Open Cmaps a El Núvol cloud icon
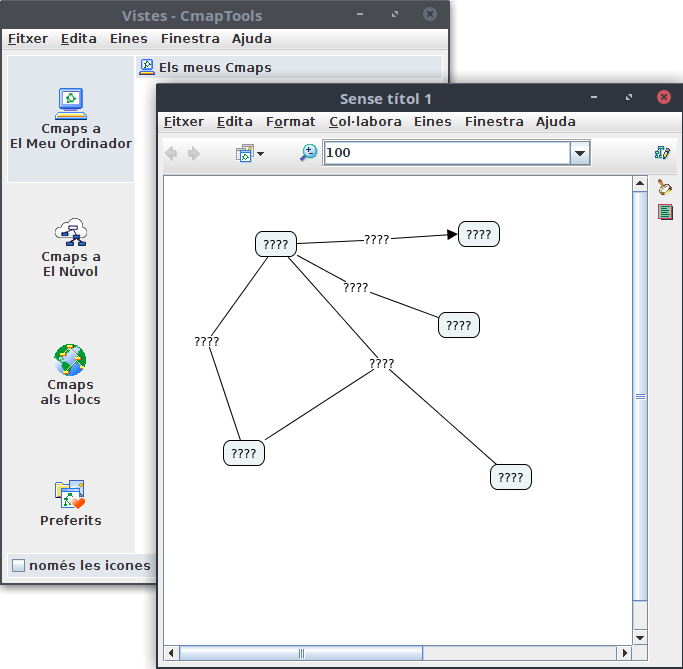Viewport: 683px width, 669px height. [x=71, y=231]
